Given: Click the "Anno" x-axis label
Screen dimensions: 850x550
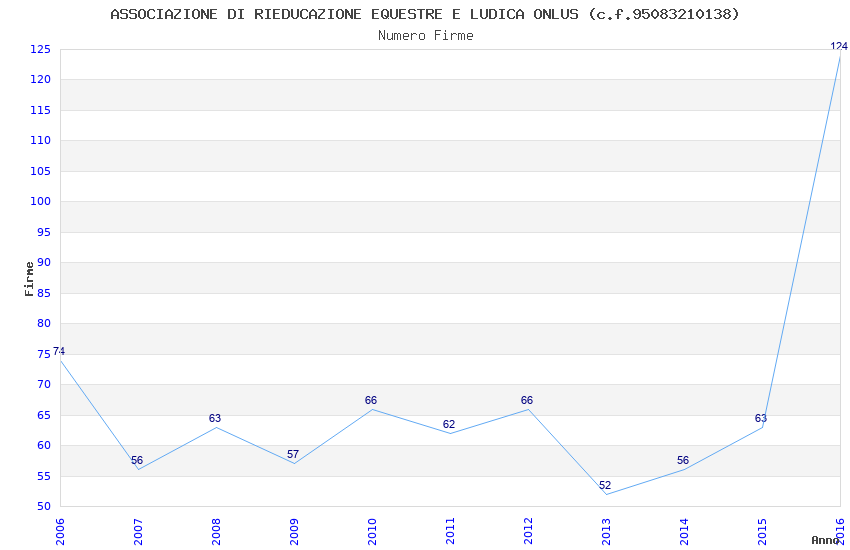Looking at the screenshot, I should (825, 540).
